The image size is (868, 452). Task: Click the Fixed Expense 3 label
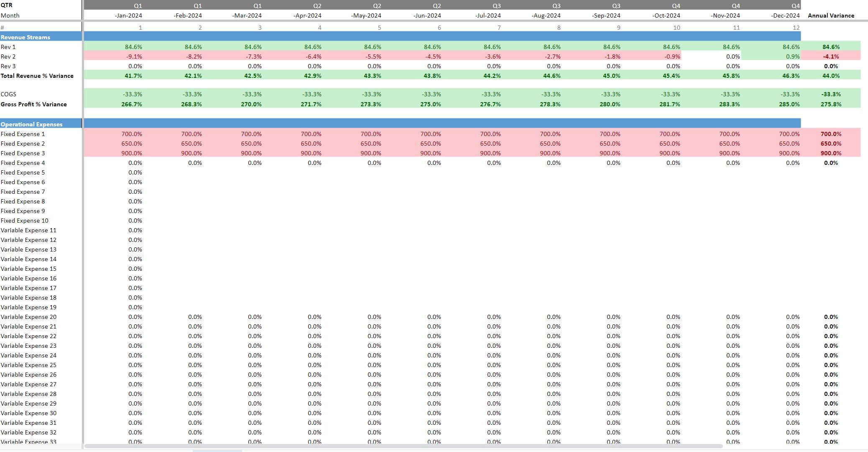click(23, 153)
